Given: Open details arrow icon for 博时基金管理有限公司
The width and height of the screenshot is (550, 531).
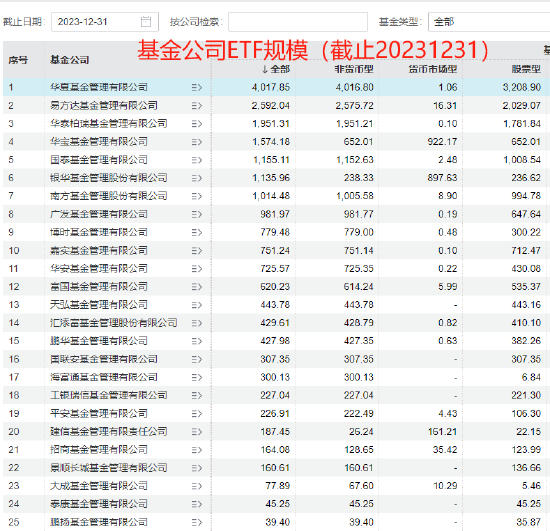Looking at the screenshot, I should (197, 233).
